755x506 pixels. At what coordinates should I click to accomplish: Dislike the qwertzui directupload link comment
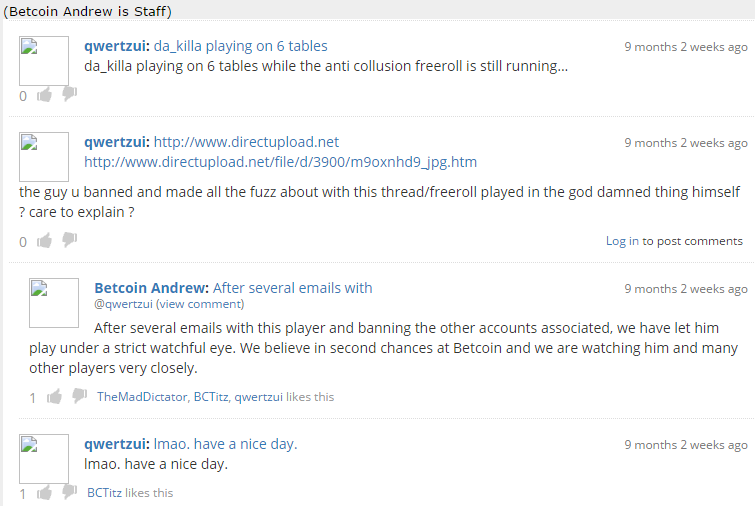(70, 239)
